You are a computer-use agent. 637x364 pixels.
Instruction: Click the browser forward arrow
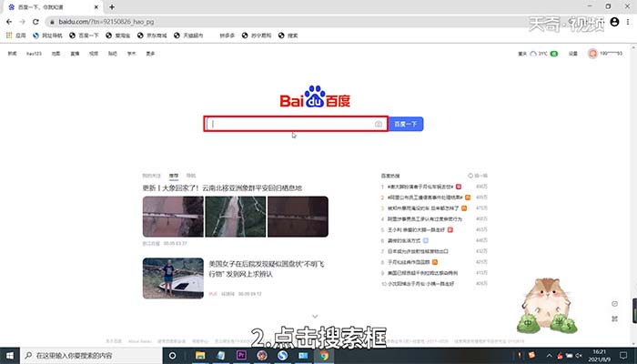pos(23,22)
